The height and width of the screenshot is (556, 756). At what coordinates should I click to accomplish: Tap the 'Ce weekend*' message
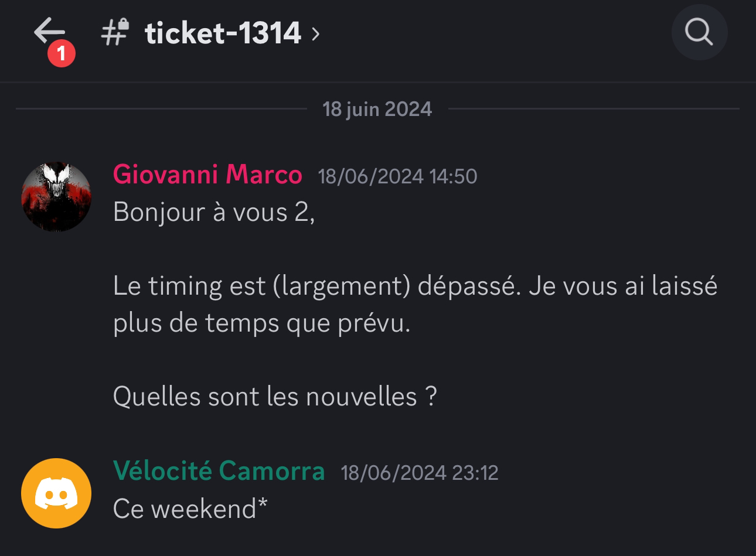coord(190,509)
